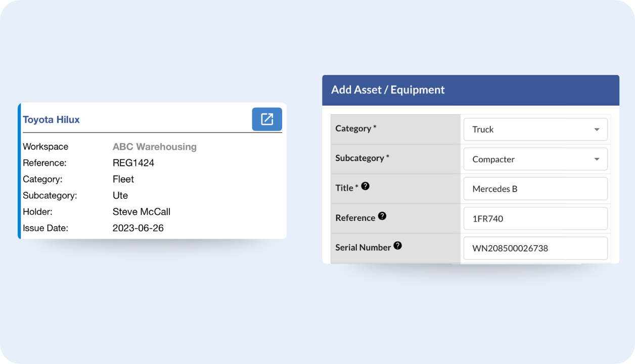
Task: Click the issue date 2023-06-26
Action: tap(138, 228)
